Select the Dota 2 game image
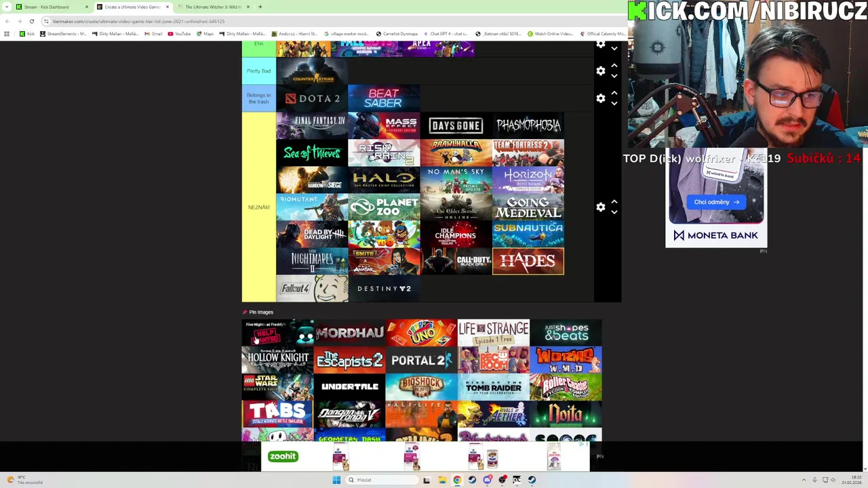 click(x=312, y=99)
